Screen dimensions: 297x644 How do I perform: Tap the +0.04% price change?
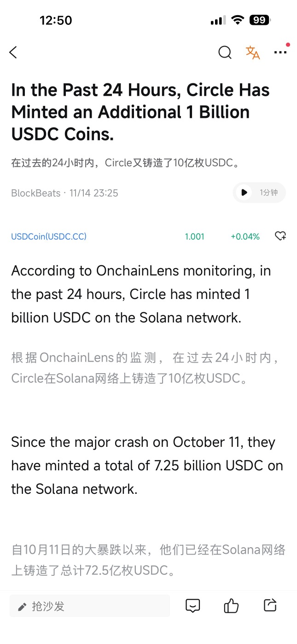tap(245, 236)
